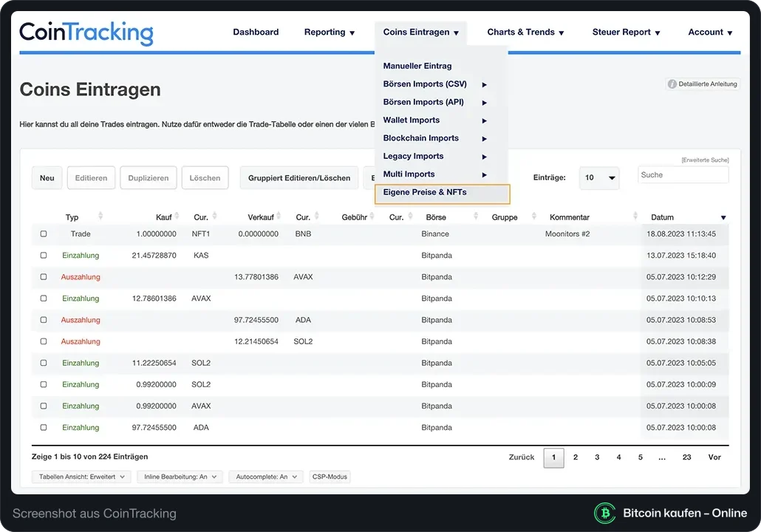This screenshot has height=532, width=761.
Task: Click the Bitcoin kaufen logo icon
Action: point(604,513)
